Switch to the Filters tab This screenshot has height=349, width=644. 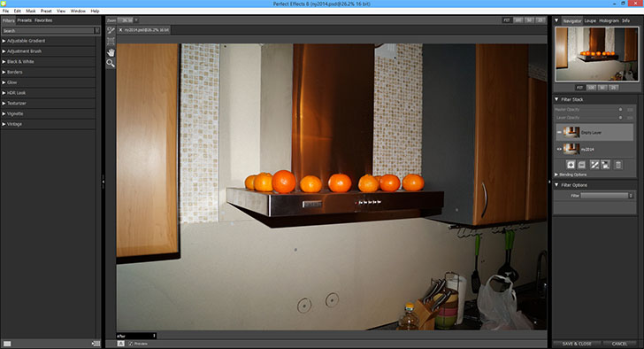click(x=9, y=20)
